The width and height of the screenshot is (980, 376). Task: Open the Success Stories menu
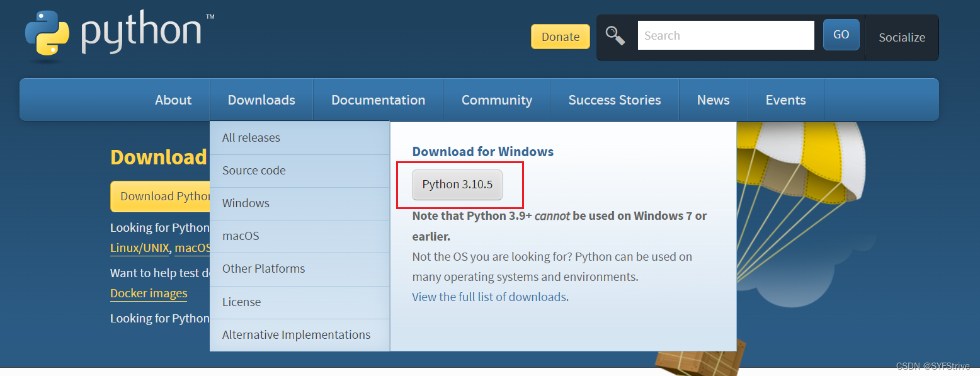(x=615, y=100)
